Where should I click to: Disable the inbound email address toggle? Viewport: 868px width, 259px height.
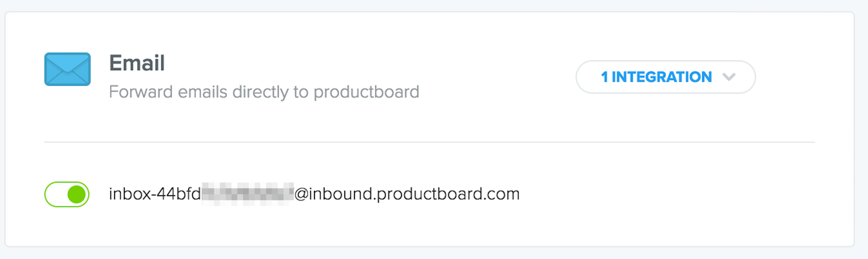point(67,194)
